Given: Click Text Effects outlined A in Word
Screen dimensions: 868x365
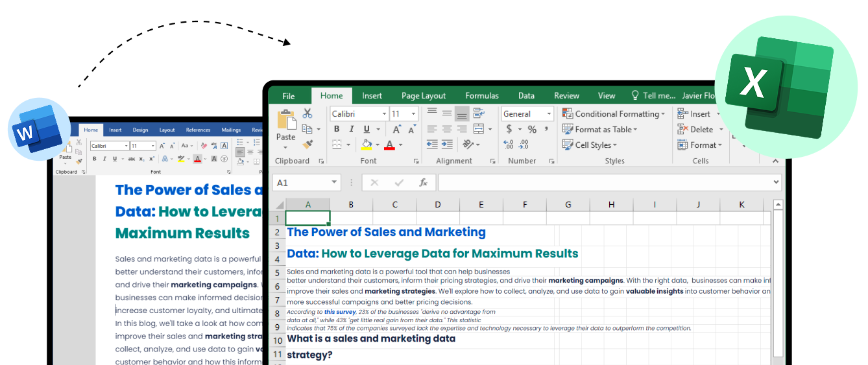Looking at the screenshot, I should (165, 158).
